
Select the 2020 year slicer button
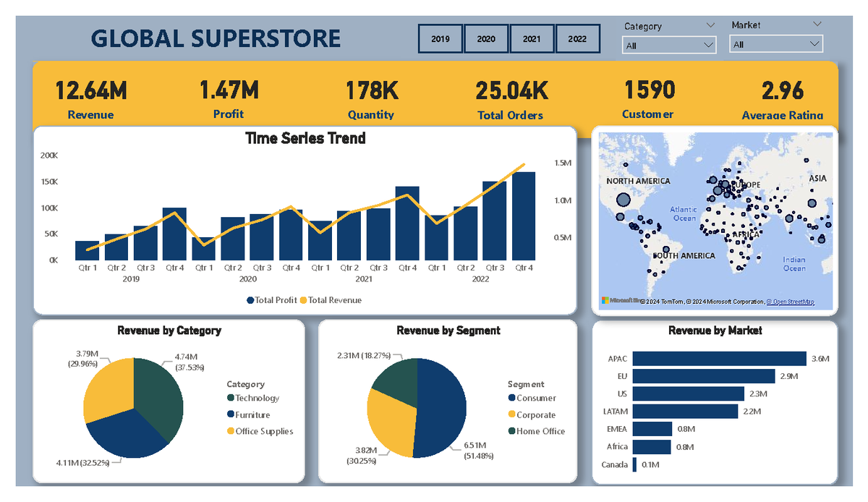[x=486, y=39]
